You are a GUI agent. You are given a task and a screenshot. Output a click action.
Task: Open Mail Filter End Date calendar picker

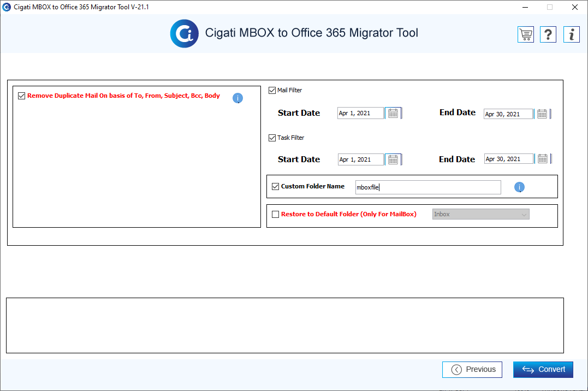click(542, 114)
